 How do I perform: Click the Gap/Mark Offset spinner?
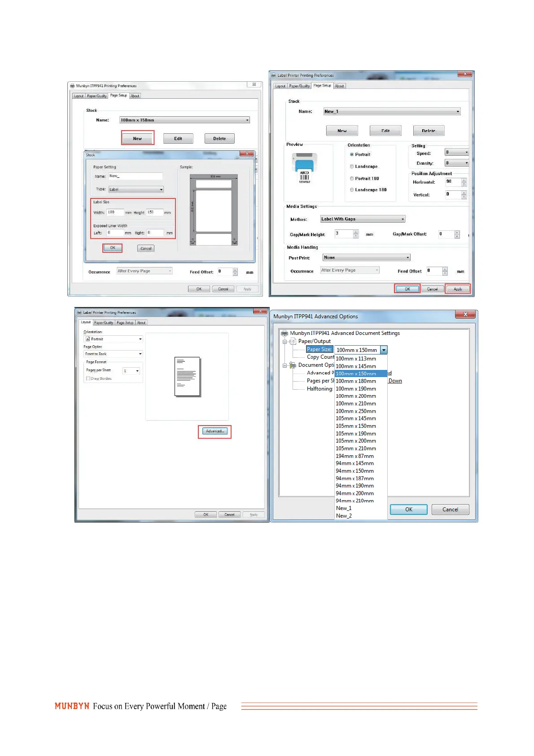(449, 234)
